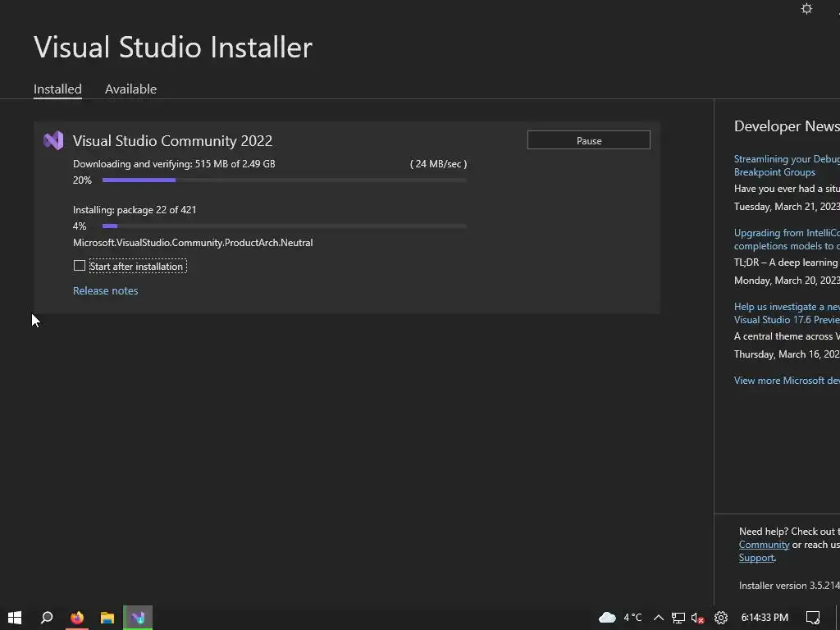Image resolution: width=840 pixels, height=630 pixels.
Task: Open Windows taskbar search
Action: [47, 618]
